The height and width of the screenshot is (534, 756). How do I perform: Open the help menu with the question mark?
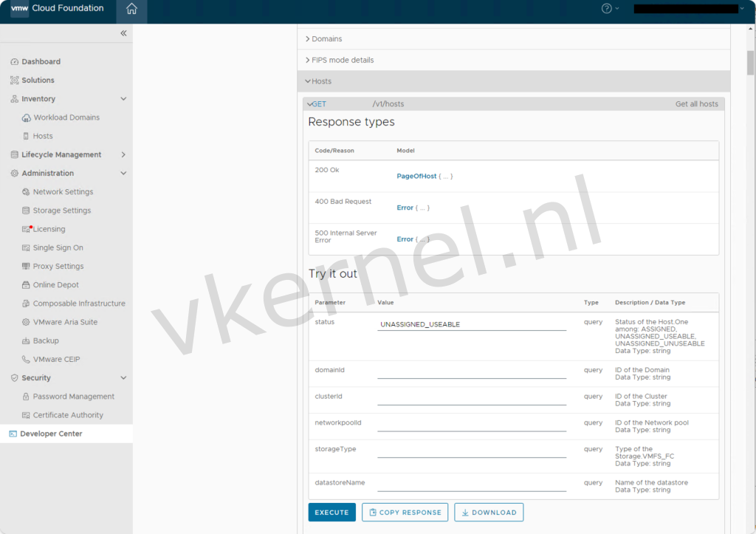tap(605, 8)
